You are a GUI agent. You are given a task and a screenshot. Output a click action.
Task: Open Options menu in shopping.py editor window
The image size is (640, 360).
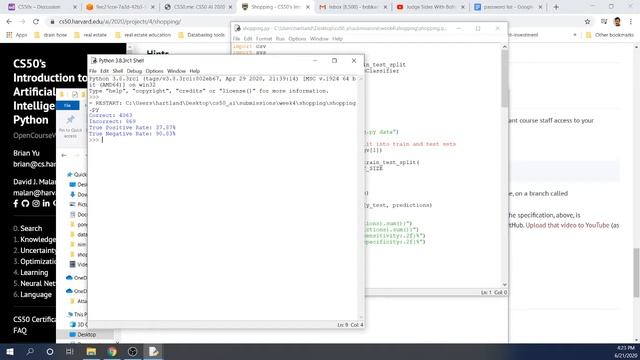coord(297,39)
